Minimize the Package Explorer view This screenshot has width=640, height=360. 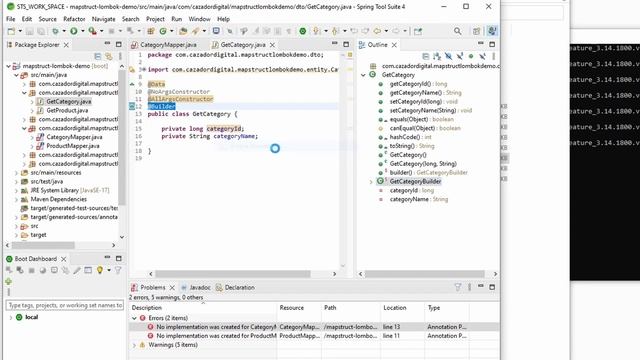click(x=107, y=44)
